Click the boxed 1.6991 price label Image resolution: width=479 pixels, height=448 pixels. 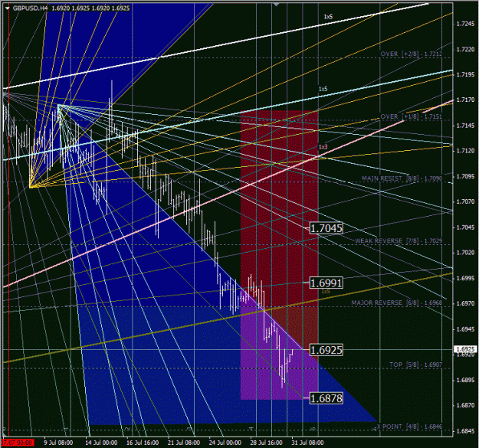326,283
